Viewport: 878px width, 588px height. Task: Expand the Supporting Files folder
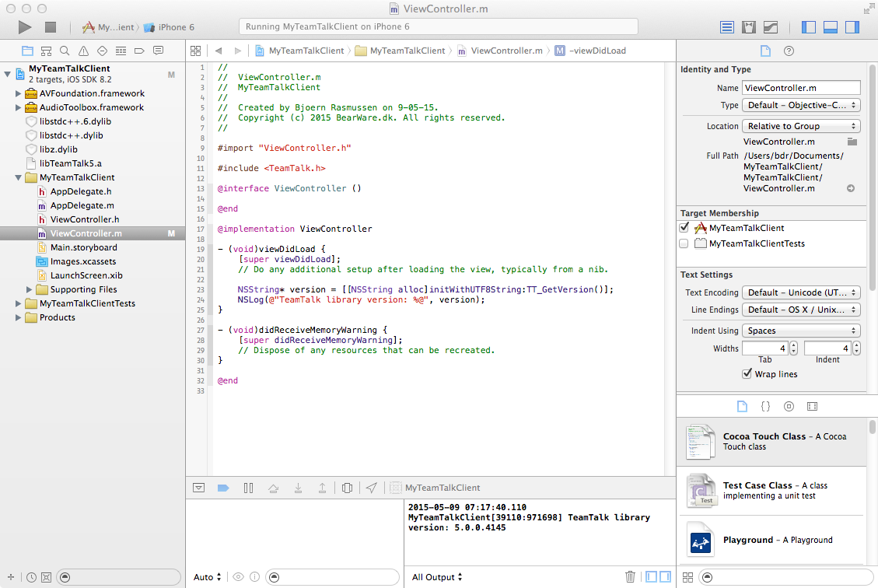[30, 289]
